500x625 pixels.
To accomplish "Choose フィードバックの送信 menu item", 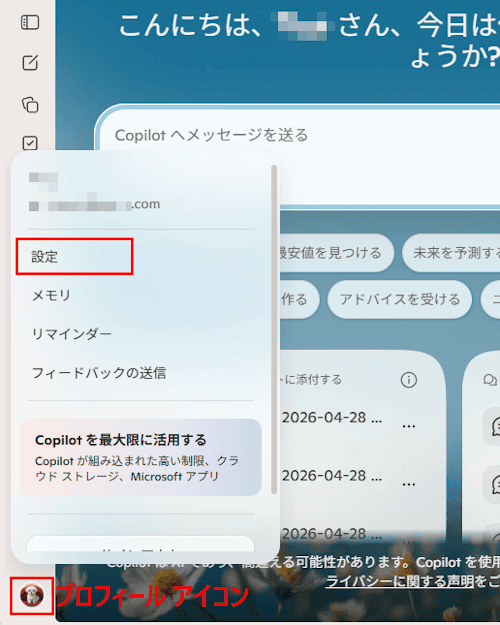I will pyautogui.click(x=99, y=373).
